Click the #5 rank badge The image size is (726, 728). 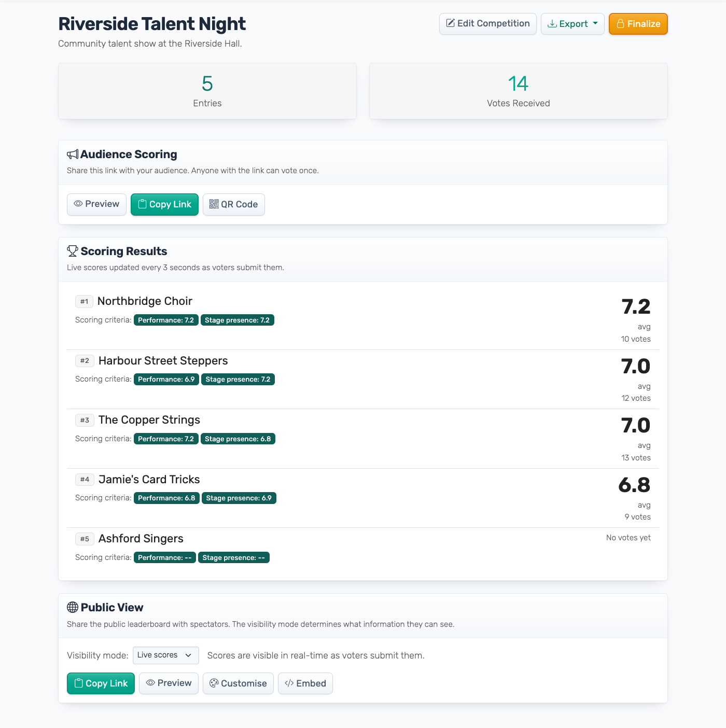tap(85, 539)
